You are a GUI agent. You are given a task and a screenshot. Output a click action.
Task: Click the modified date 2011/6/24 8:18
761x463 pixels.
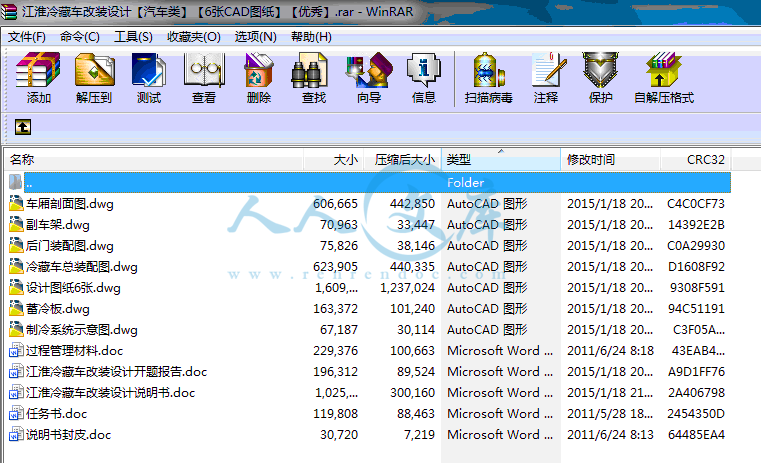[x=611, y=350]
